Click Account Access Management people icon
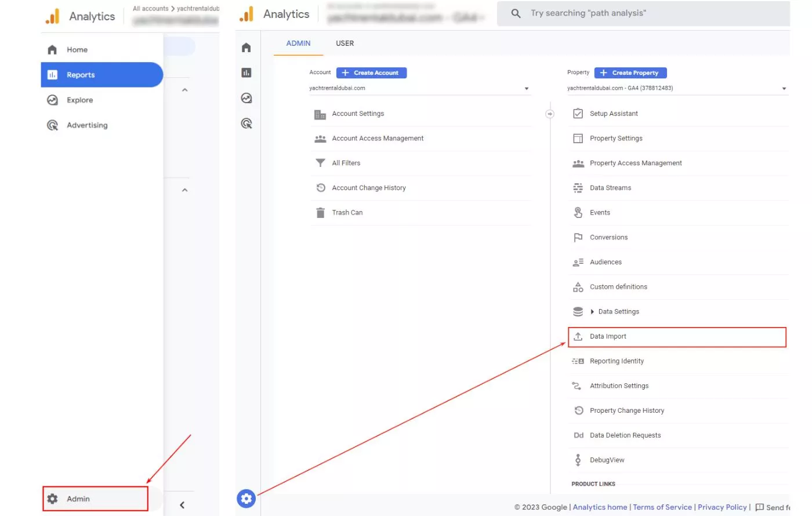 pos(320,139)
